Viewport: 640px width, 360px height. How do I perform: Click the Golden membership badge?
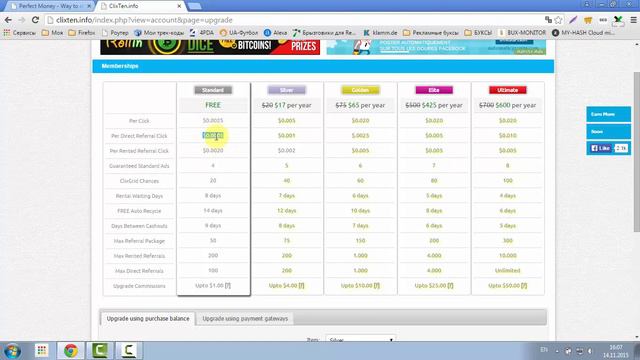[360, 90]
